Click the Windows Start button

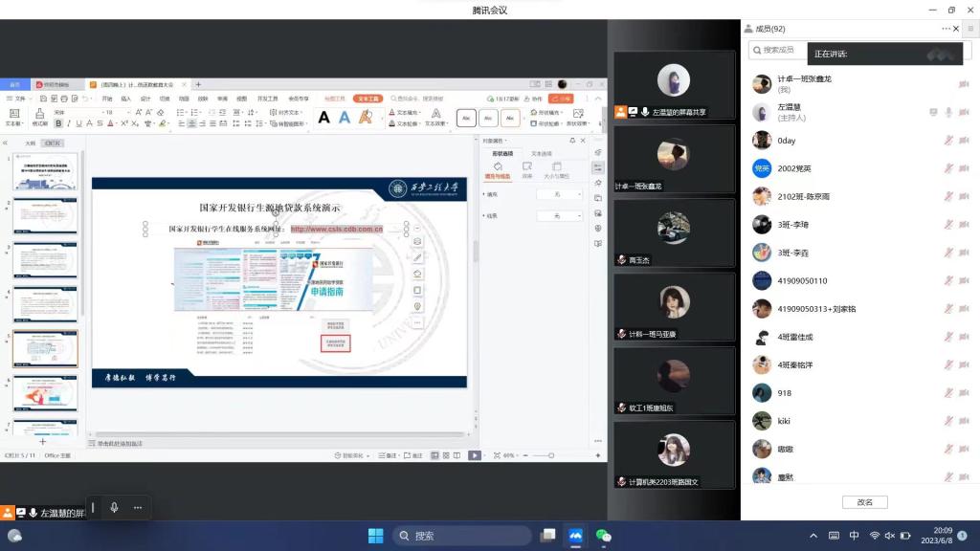click(x=376, y=536)
